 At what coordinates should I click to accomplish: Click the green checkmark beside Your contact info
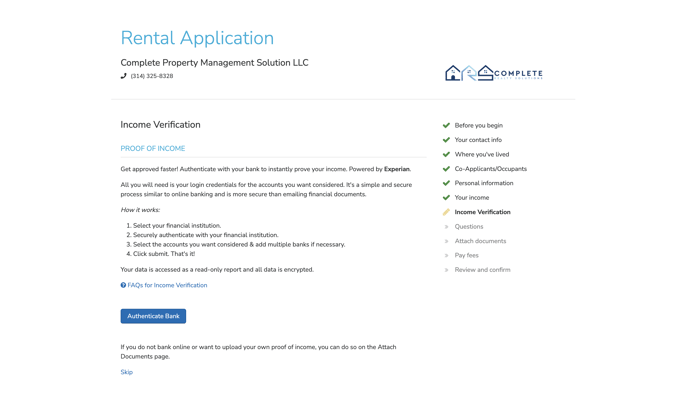pyautogui.click(x=446, y=140)
